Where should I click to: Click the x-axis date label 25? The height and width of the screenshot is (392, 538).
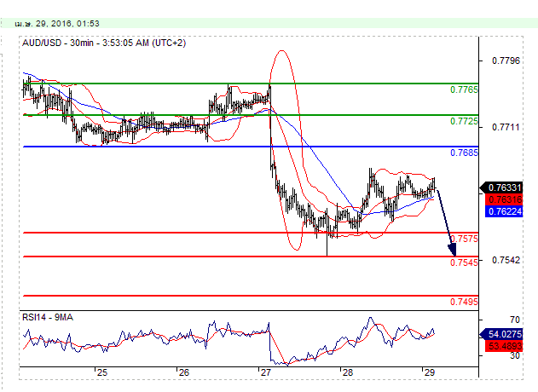coord(102,372)
